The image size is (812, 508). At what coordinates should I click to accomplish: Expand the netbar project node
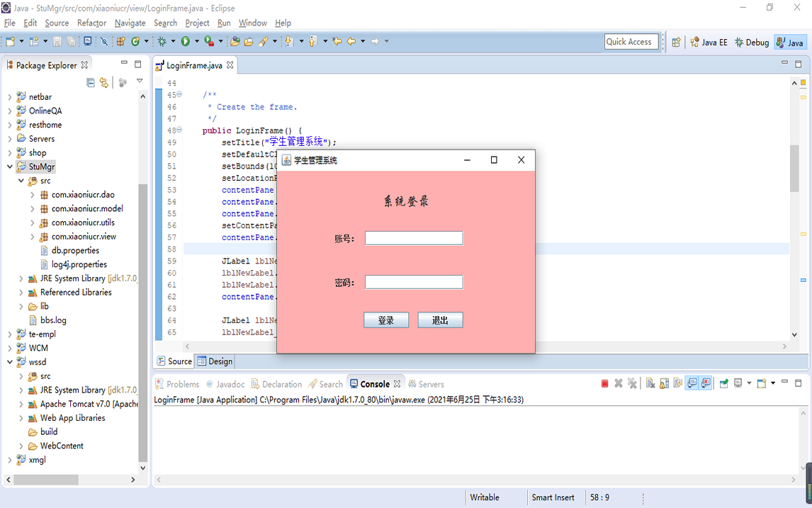[x=9, y=97]
